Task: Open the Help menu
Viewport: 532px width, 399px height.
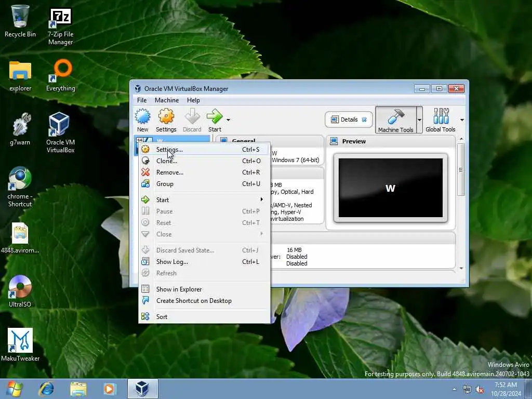Action: coord(193,100)
